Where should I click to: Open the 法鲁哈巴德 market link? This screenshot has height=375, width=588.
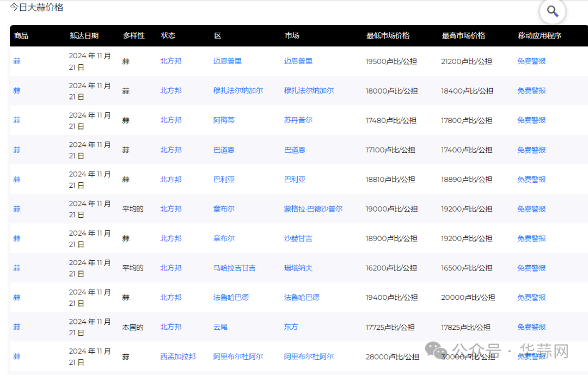pyautogui.click(x=302, y=297)
